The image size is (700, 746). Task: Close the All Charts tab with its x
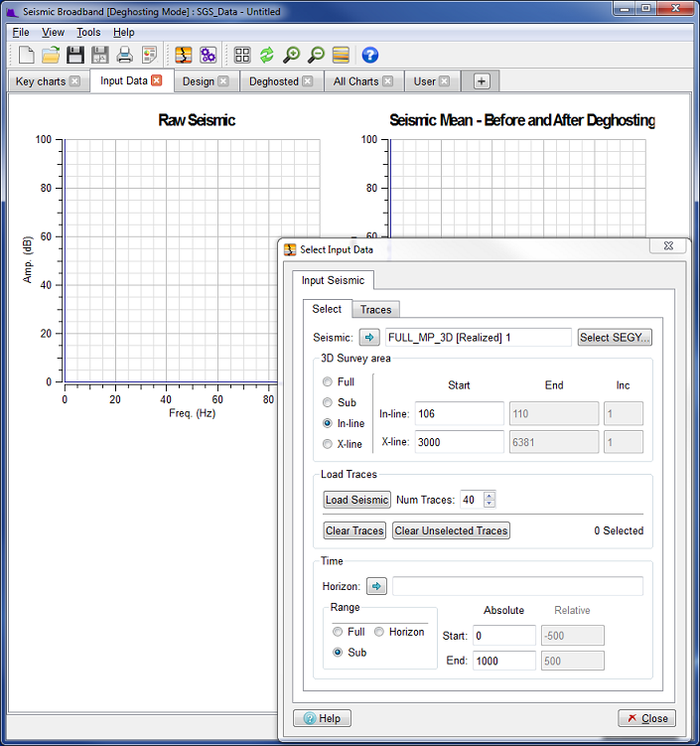pyautogui.click(x=388, y=80)
